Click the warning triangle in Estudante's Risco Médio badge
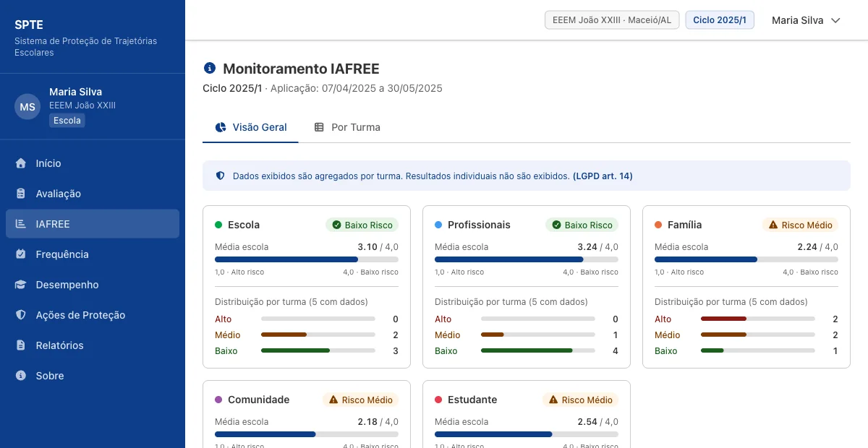The width and height of the screenshot is (868, 448). [553, 400]
